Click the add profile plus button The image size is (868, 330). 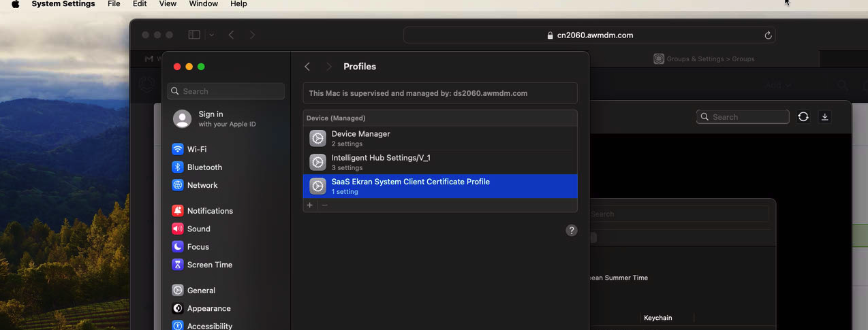[310, 205]
